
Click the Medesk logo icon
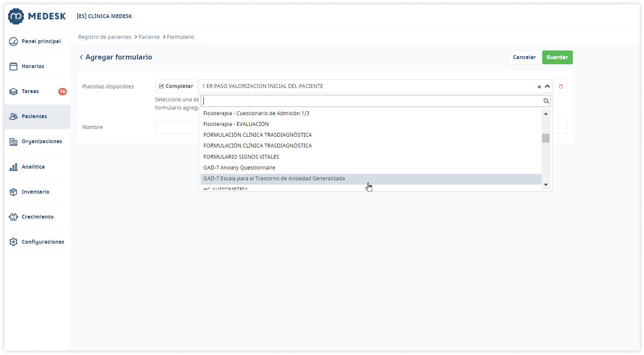[16, 16]
